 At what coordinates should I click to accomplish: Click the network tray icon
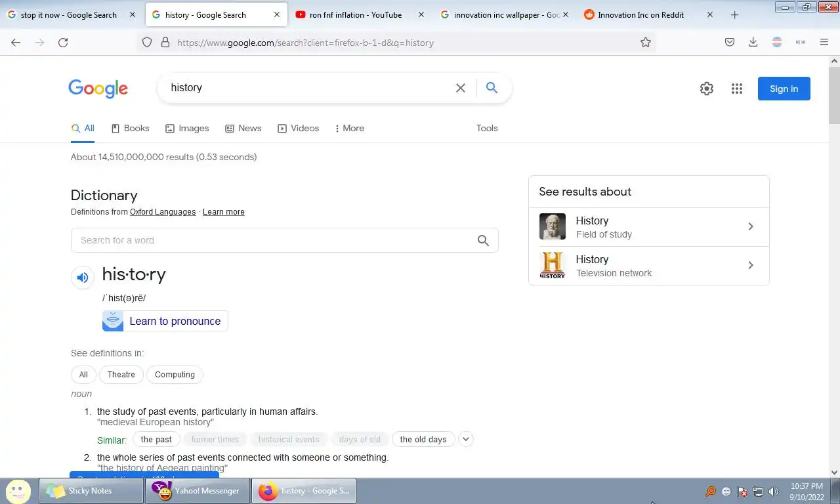click(758, 492)
